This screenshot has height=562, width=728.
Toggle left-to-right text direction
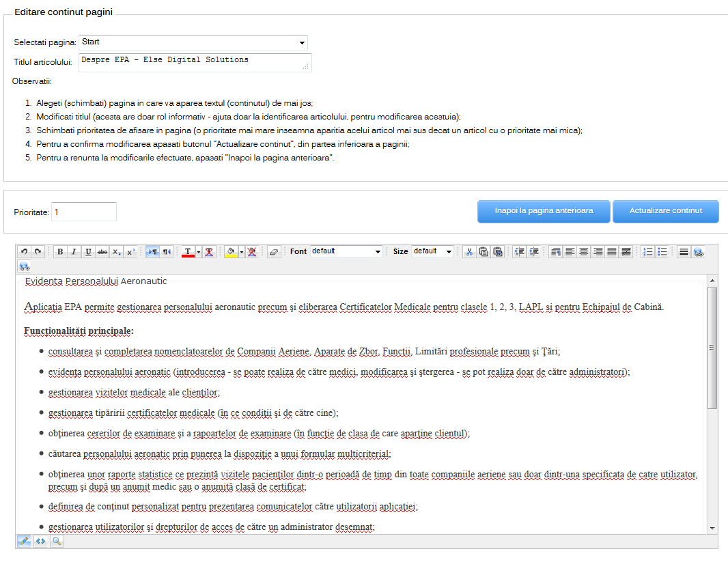pyautogui.click(x=152, y=251)
